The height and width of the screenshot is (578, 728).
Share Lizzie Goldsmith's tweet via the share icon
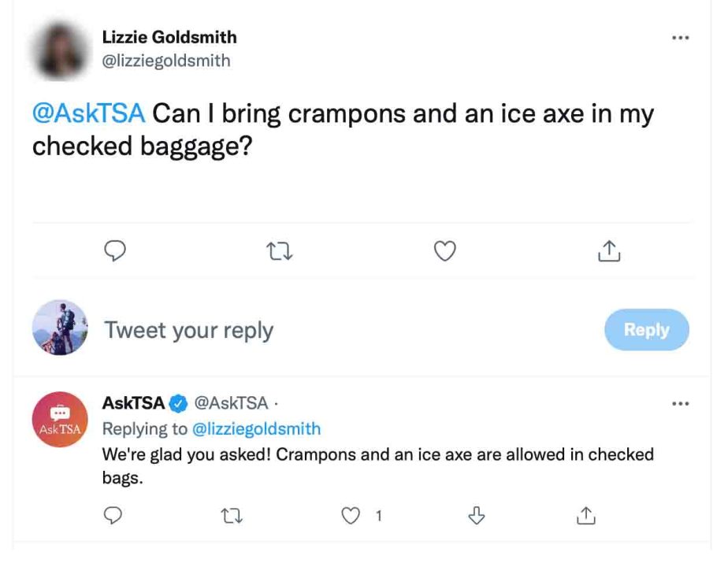coord(609,251)
